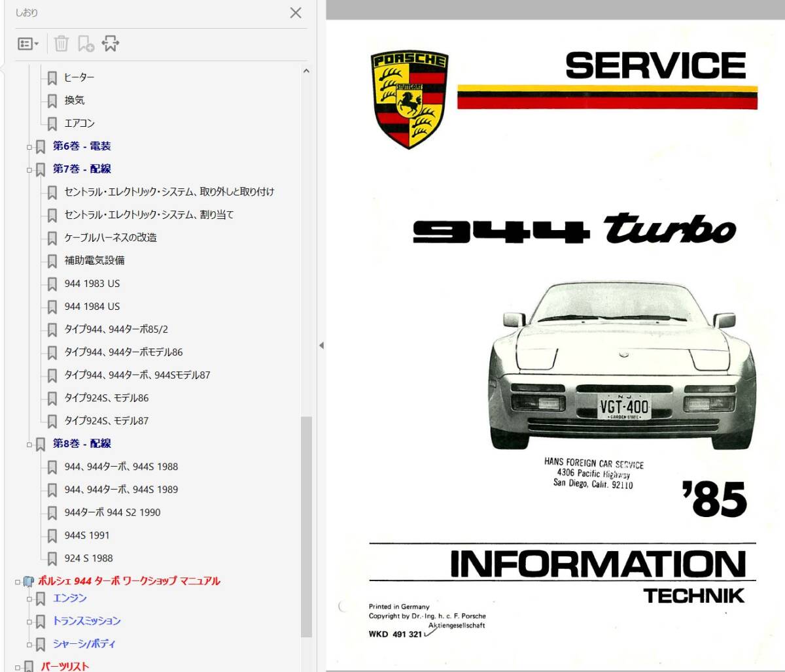This screenshot has width=785, height=672.
Task: Open the 換気 bookmark
Action: click(x=75, y=100)
